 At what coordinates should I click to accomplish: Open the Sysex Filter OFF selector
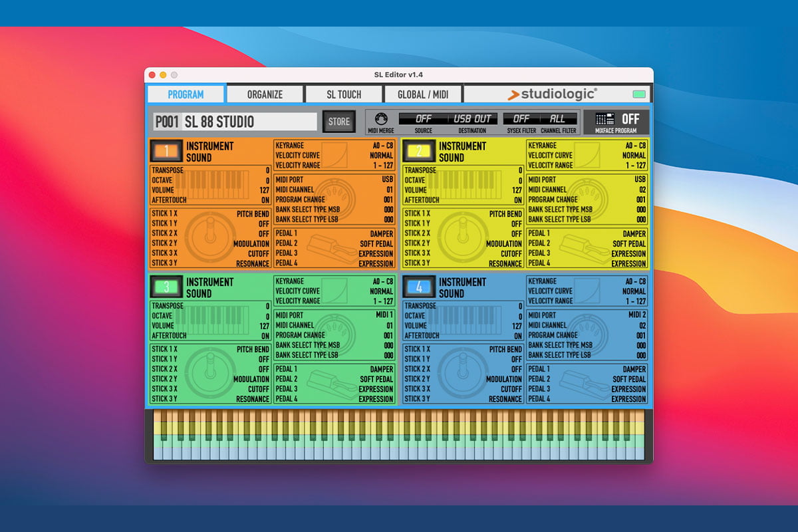pos(521,118)
